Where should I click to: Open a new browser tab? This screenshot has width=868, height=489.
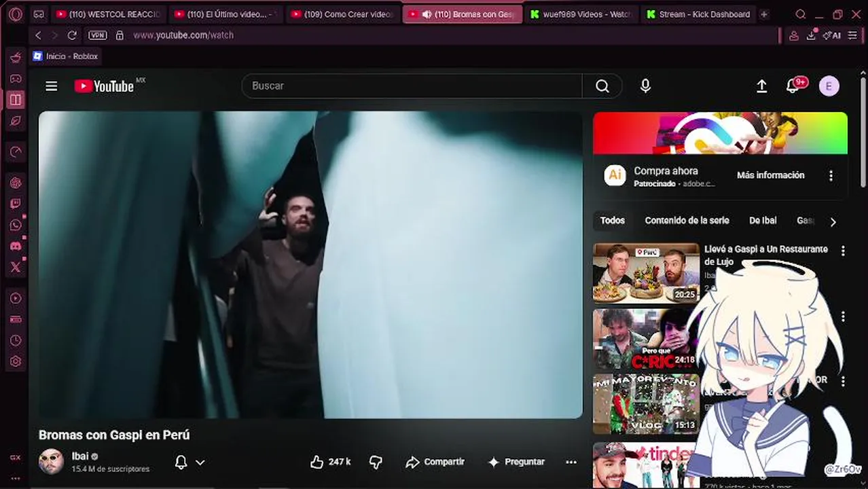[x=764, y=14]
